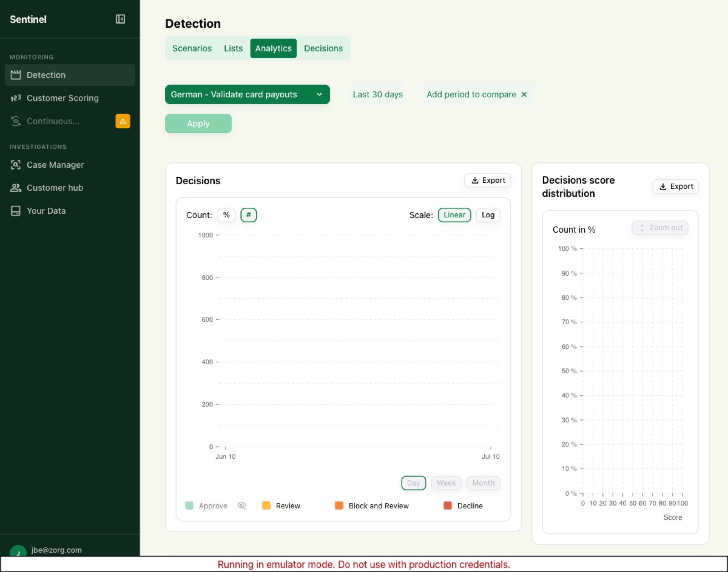This screenshot has width=728, height=572.
Task: Click the orange warning badge
Action: coord(123,121)
